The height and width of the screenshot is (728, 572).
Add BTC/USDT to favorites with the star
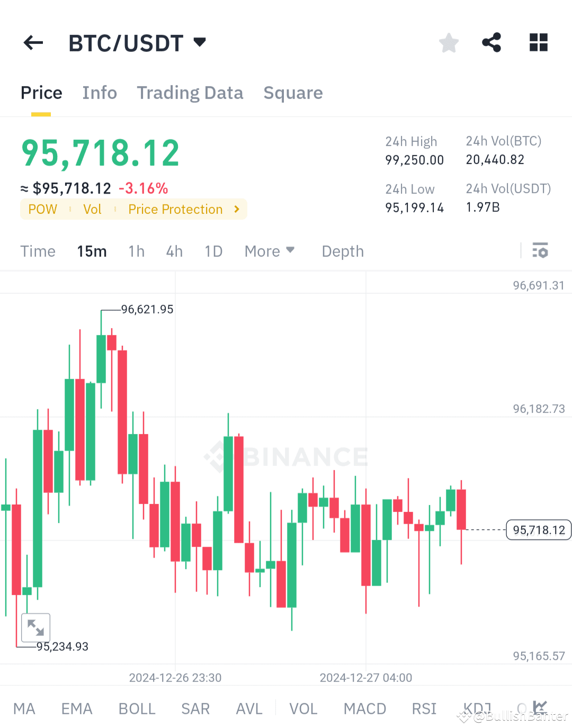click(449, 42)
